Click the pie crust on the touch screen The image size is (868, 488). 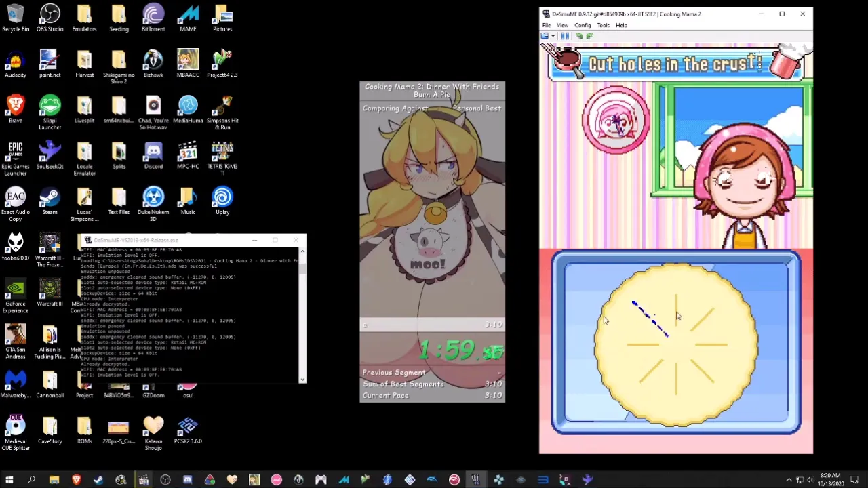click(676, 344)
